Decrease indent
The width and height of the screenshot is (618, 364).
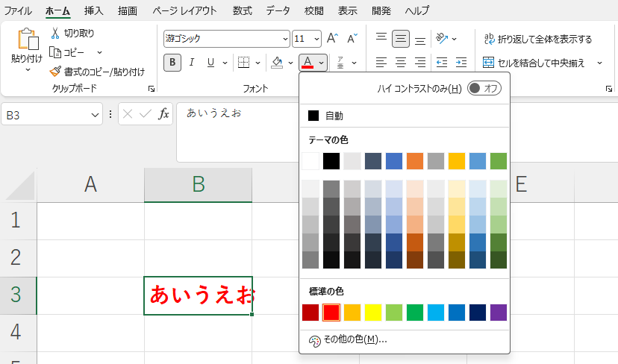pyautogui.click(x=442, y=62)
